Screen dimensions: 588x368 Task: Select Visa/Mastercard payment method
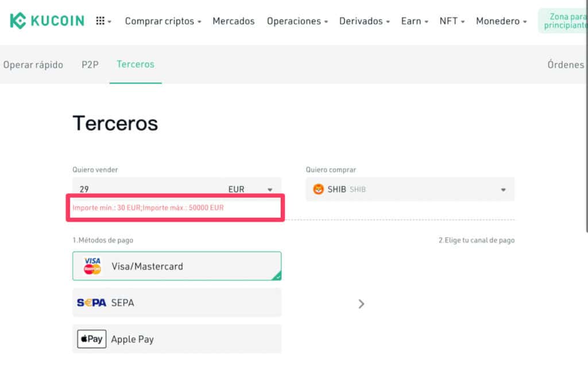[177, 266]
